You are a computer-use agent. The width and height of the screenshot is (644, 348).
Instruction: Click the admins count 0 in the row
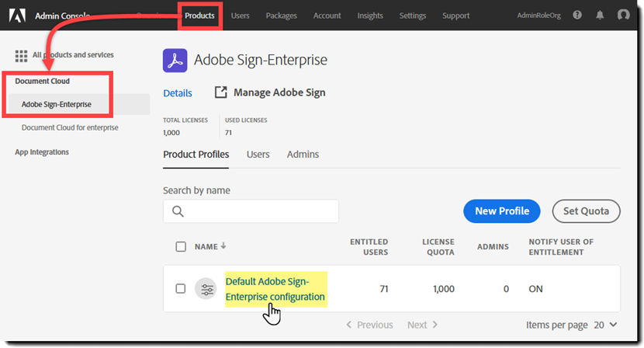click(x=506, y=289)
